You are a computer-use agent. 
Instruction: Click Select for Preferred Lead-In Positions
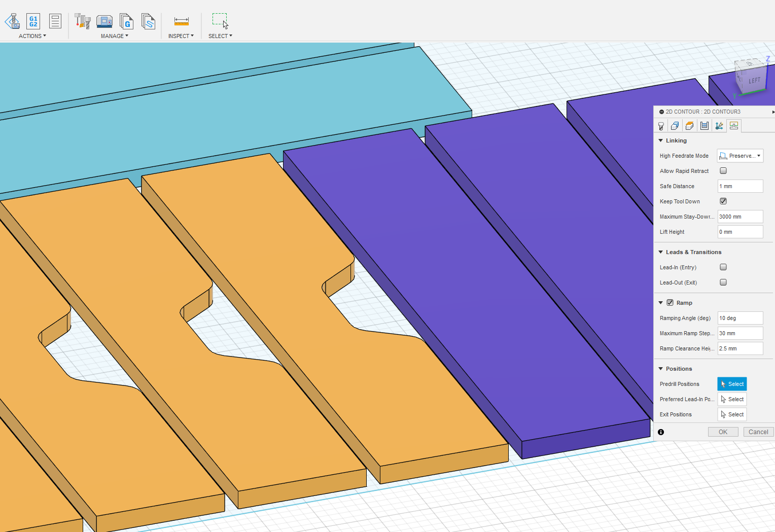pos(732,399)
